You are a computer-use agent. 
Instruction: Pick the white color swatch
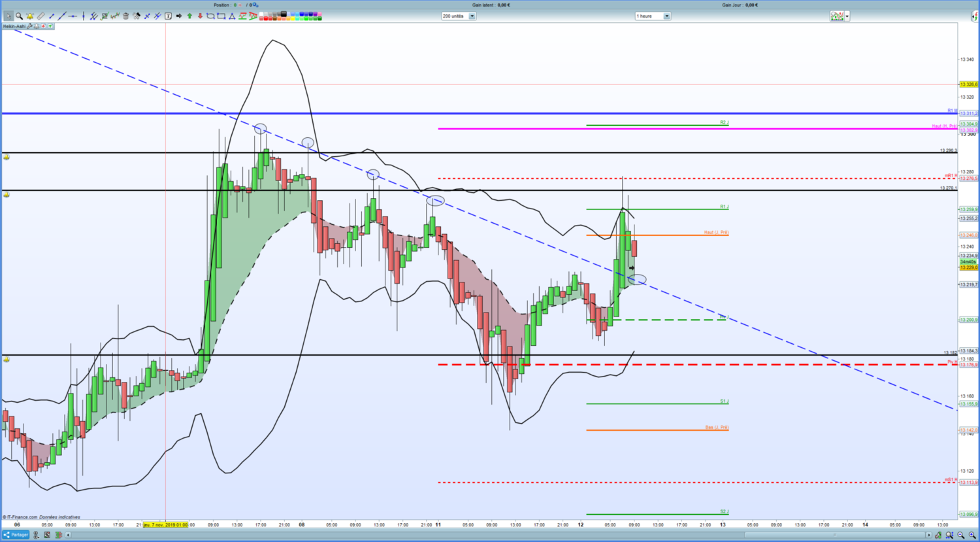click(262, 14)
